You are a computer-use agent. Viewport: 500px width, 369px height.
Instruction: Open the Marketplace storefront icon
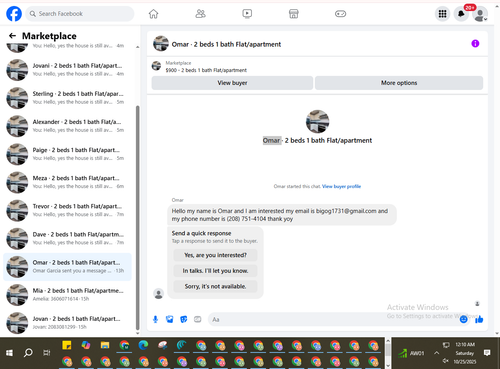click(x=294, y=14)
